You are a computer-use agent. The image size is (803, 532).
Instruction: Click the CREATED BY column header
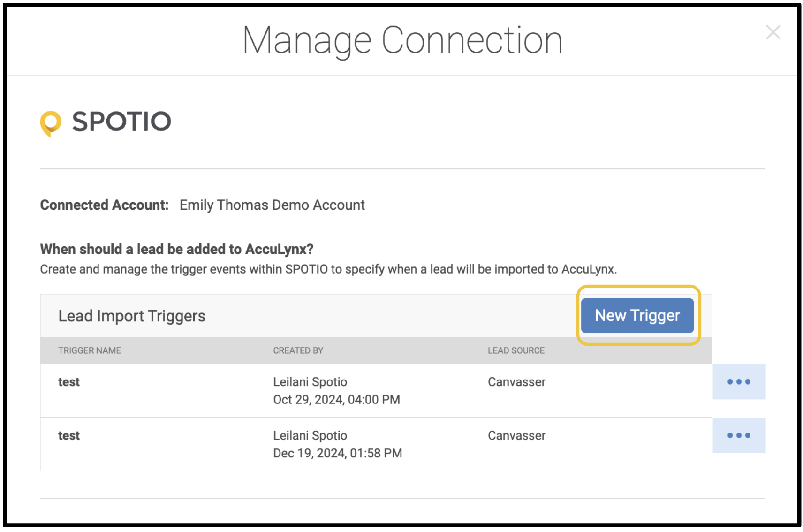pyautogui.click(x=298, y=350)
